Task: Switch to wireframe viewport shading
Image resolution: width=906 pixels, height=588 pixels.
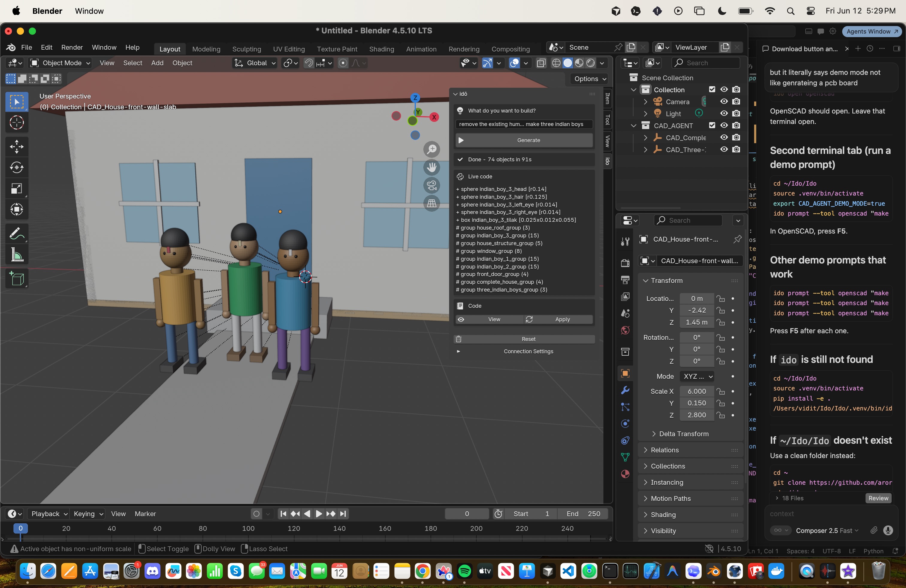Action: tap(556, 63)
